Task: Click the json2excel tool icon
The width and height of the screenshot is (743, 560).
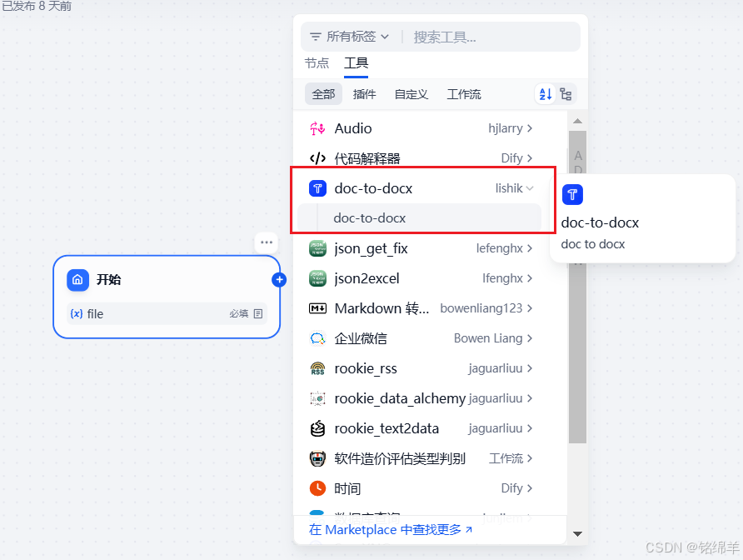Action: (317, 278)
